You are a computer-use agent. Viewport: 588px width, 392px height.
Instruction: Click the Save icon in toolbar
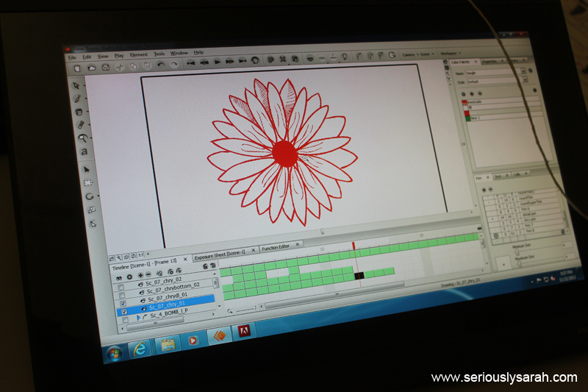click(x=105, y=67)
